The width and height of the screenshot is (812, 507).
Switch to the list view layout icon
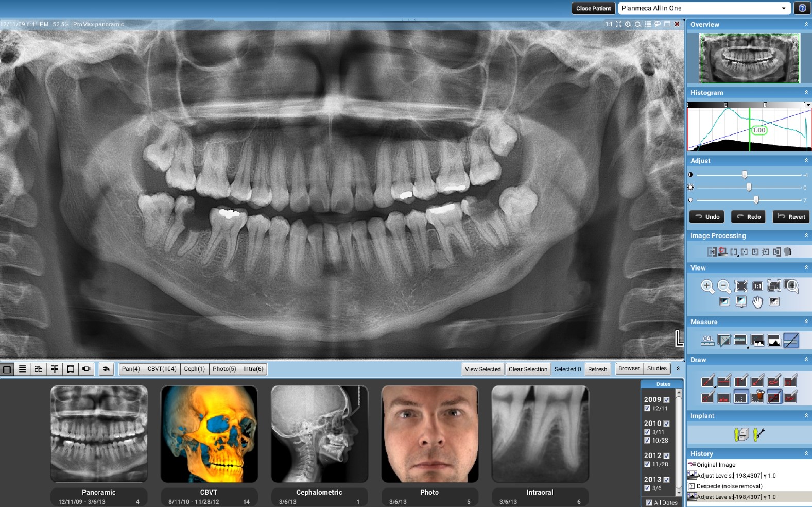tap(22, 369)
